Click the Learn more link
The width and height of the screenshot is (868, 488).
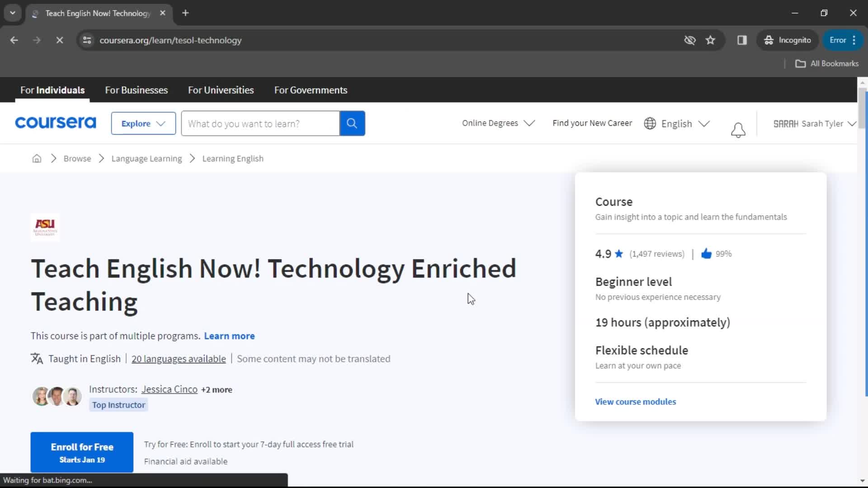[229, 336]
